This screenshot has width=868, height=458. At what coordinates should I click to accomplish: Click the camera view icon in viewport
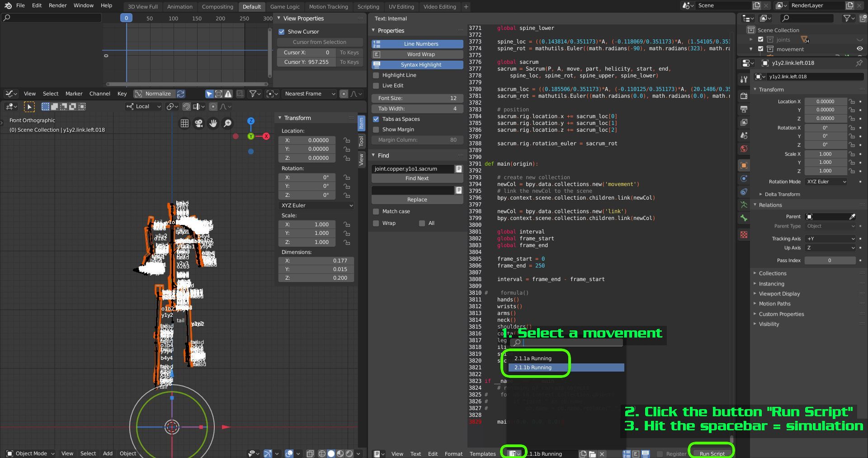point(198,124)
